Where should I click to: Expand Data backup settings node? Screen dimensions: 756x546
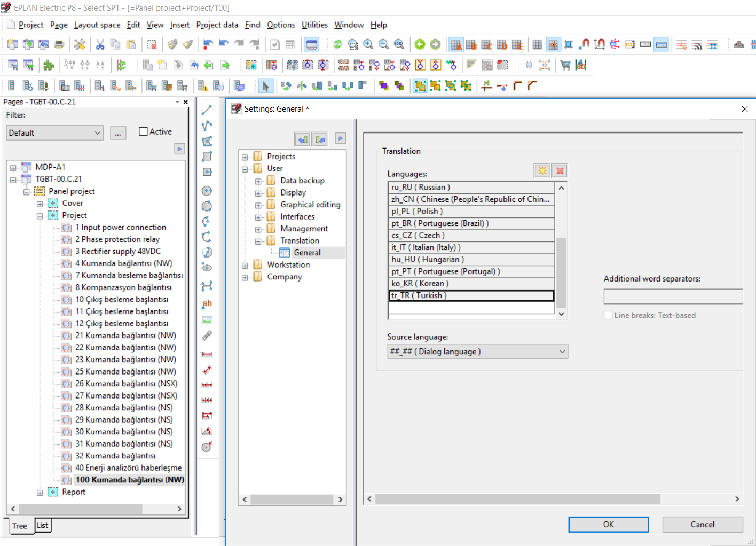click(258, 181)
